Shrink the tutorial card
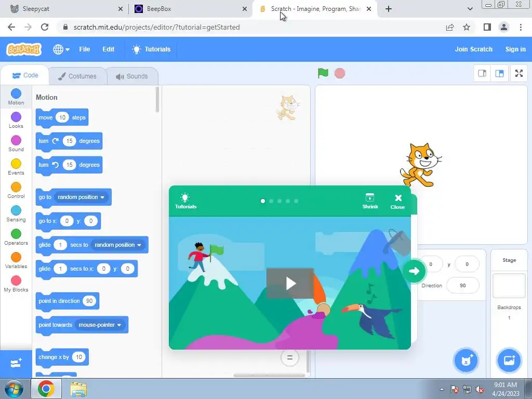 point(370,201)
